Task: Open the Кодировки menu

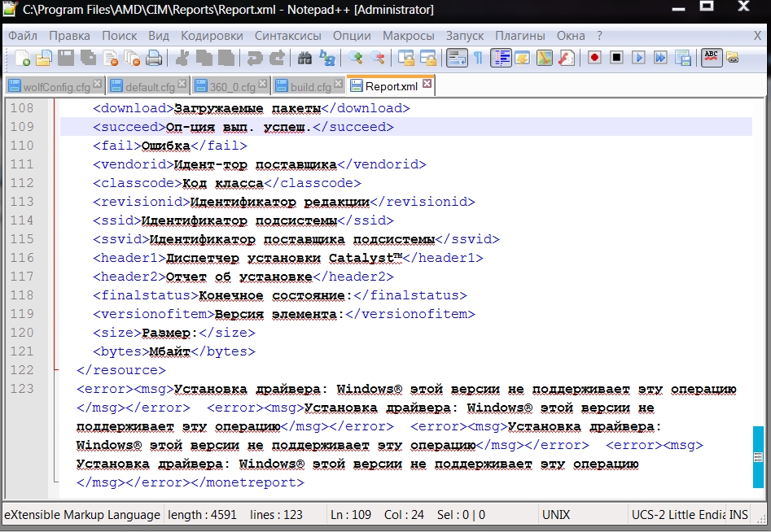Action: tap(212, 36)
